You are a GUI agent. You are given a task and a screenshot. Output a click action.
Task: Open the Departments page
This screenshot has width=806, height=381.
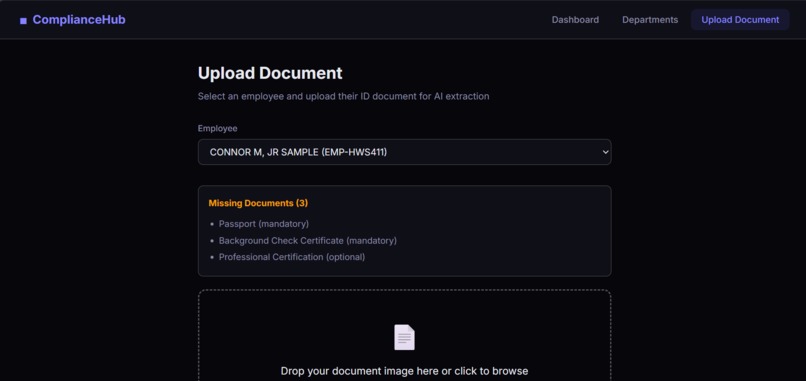pos(650,20)
